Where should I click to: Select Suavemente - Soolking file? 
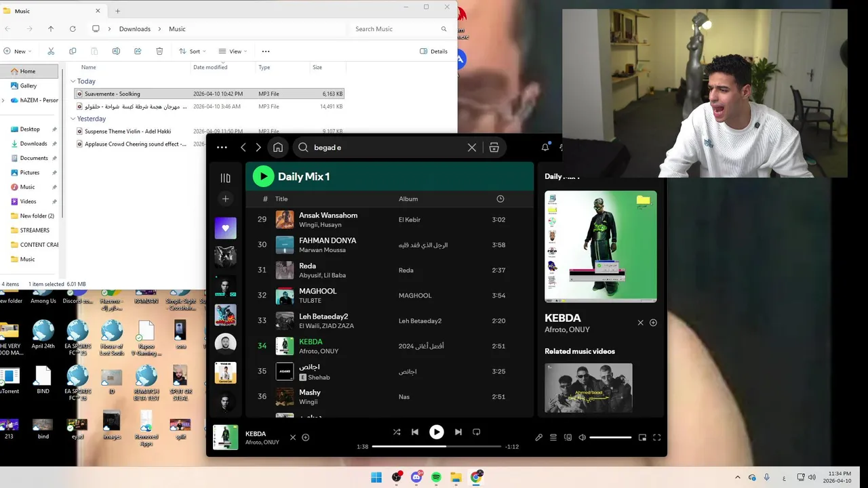coord(209,94)
